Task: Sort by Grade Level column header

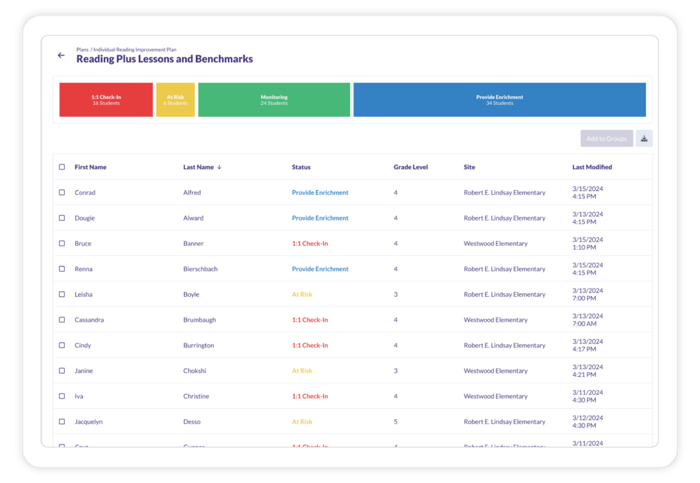Action: (411, 167)
